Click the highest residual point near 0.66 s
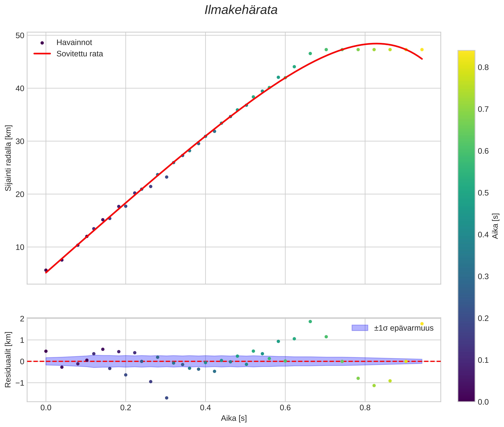The image size is (504, 427). pos(310,321)
